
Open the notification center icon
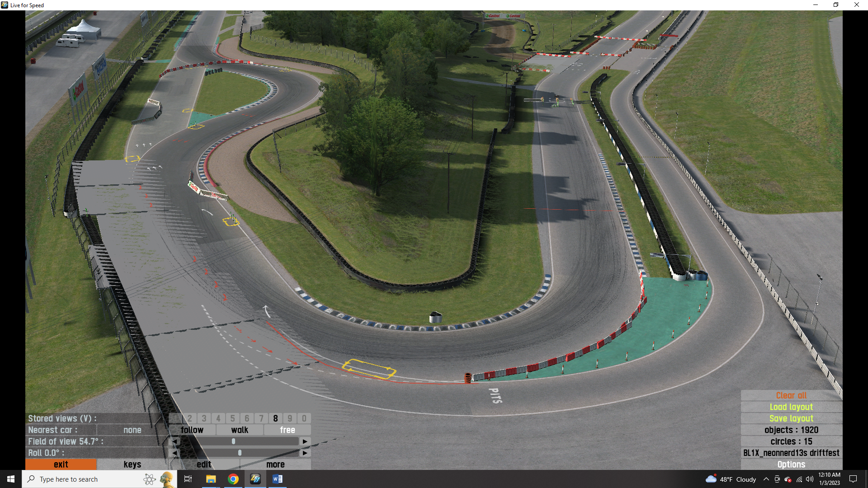[x=853, y=479]
